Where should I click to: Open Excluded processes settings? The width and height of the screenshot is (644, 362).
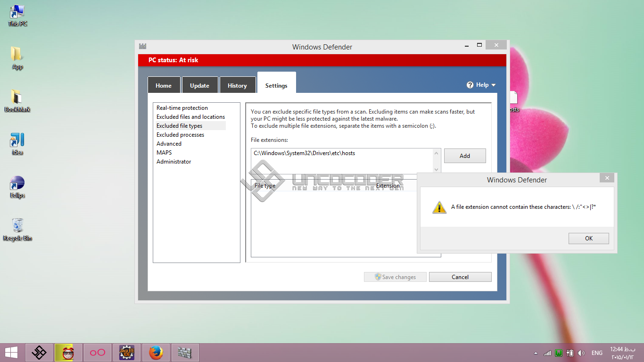181,135
